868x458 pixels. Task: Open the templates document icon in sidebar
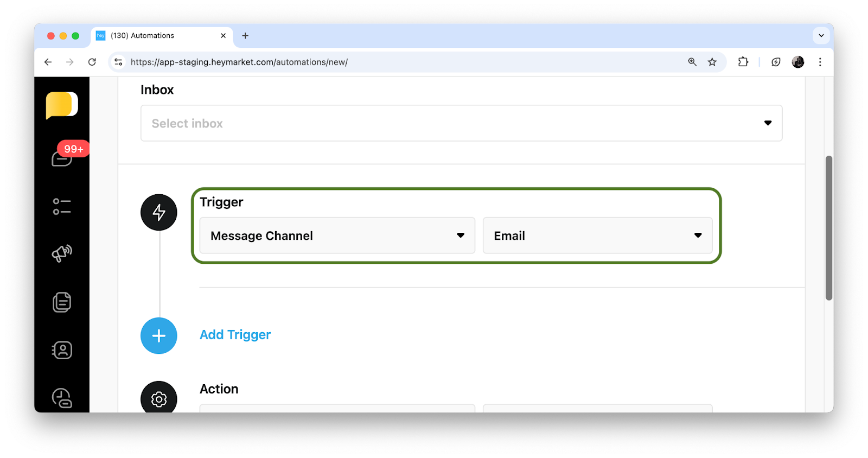(62, 302)
